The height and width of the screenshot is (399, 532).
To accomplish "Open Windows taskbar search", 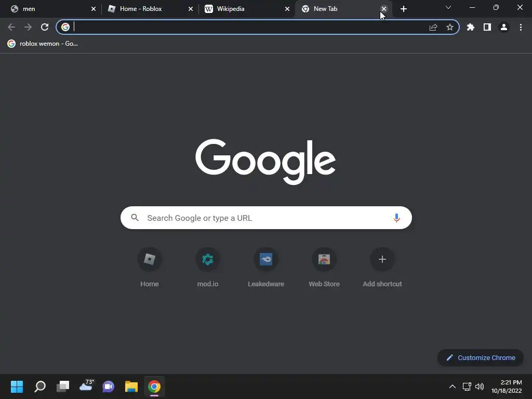I will coord(40,387).
